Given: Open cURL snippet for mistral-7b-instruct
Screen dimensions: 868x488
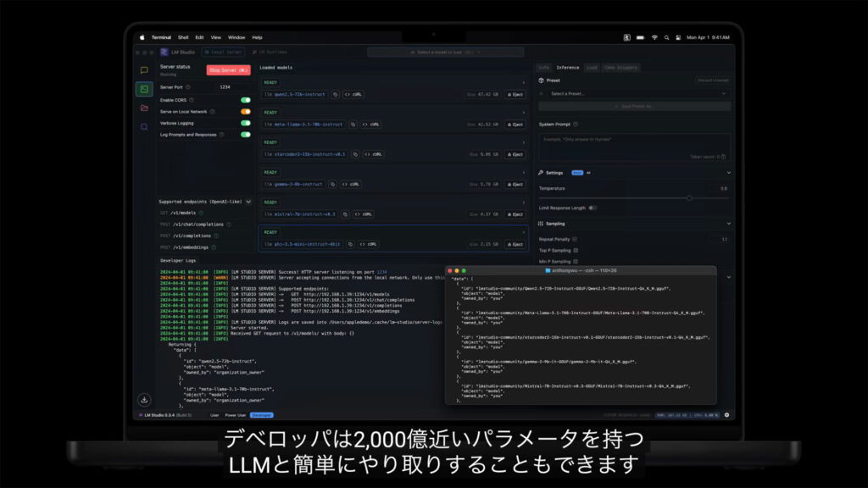Looking at the screenshot, I should 364,214.
